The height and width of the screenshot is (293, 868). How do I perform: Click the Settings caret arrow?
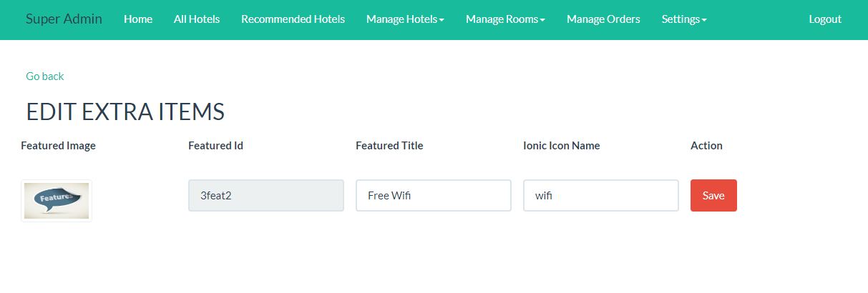704,21
